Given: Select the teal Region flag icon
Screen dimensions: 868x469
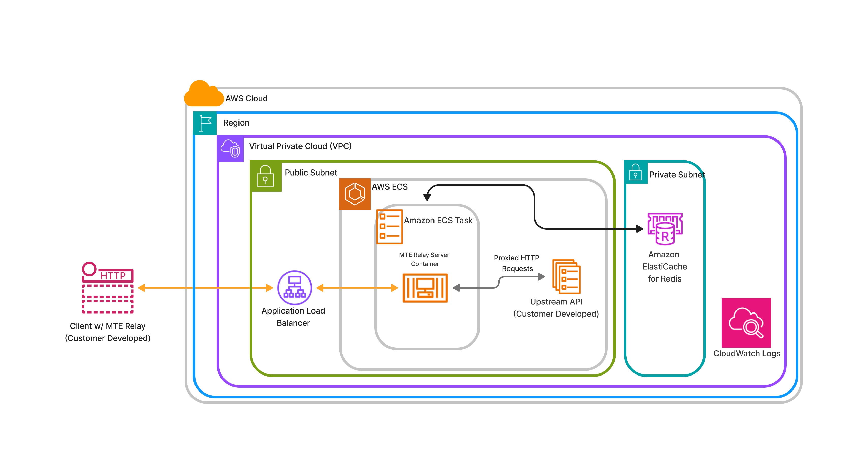Looking at the screenshot, I should pos(205,123).
